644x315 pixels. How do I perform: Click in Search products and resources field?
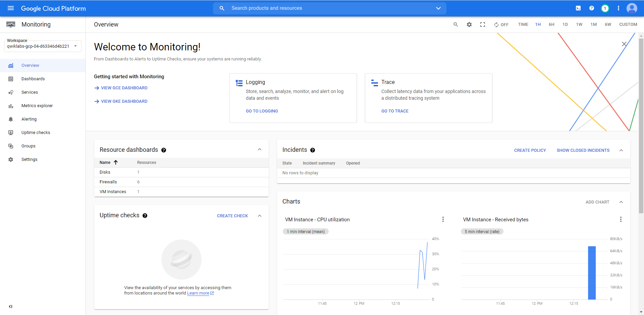[x=330, y=8]
